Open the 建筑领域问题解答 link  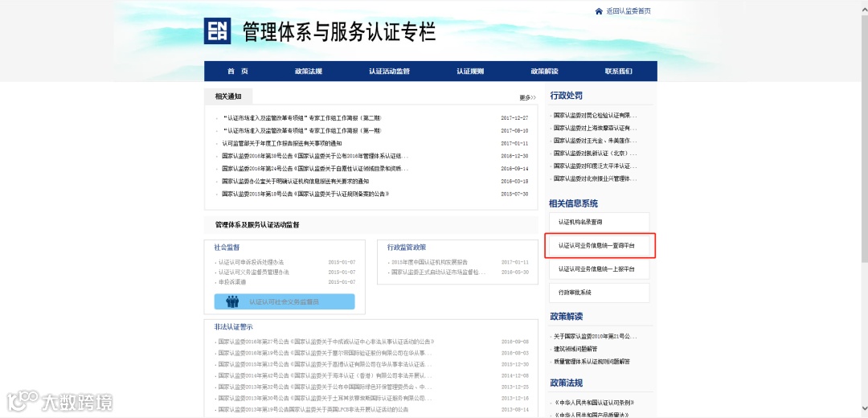tap(575, 350)
